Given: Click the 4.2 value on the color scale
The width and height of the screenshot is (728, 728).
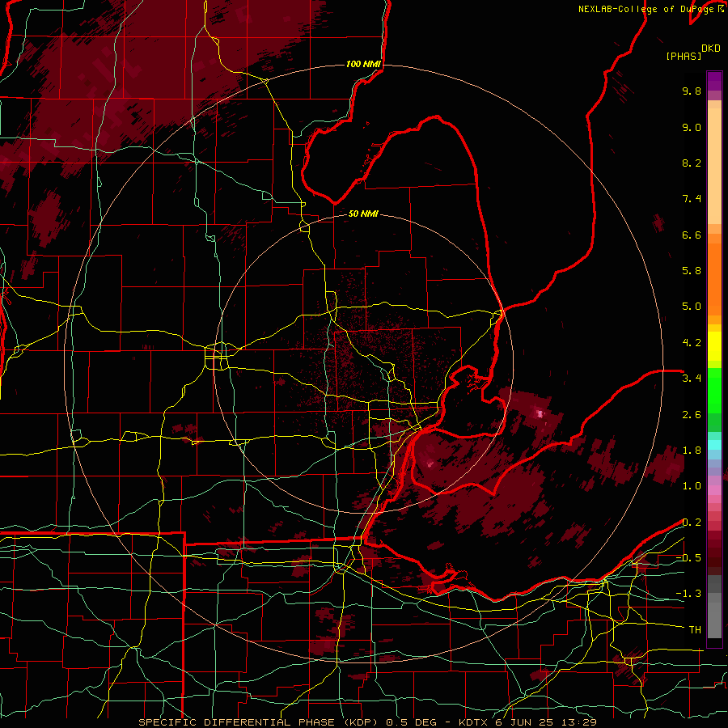Looking at the screenshot, I should point(692,343).
